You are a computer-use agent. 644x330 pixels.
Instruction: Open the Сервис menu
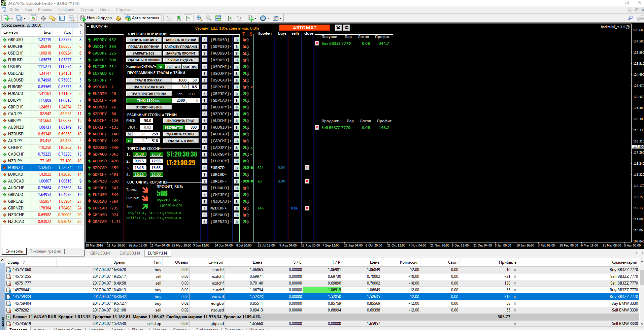point(87,10)
